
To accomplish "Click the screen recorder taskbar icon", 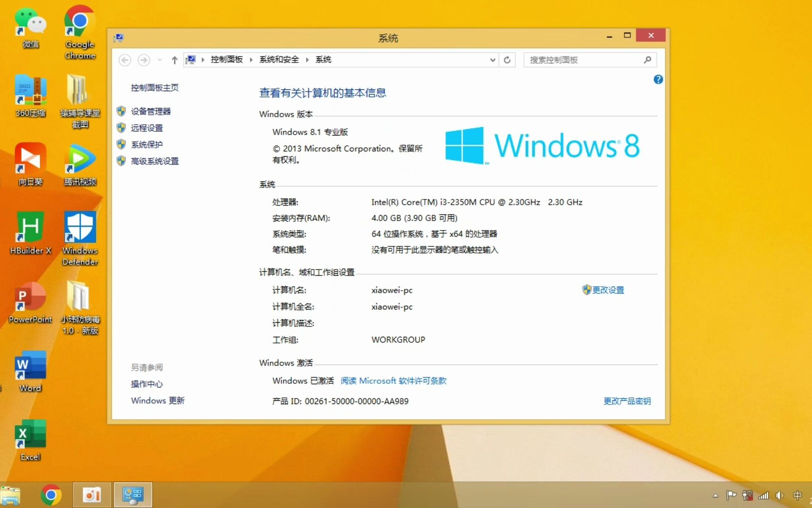I will (x=92, y=495).
